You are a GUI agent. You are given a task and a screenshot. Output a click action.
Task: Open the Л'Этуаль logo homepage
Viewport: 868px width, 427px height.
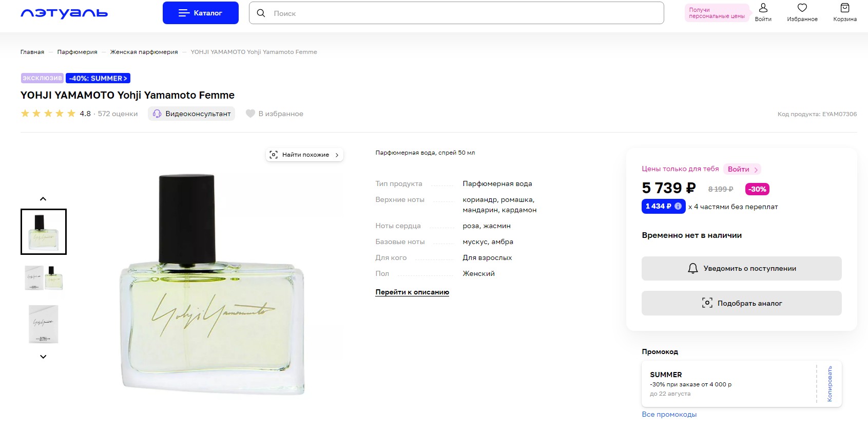64,13
